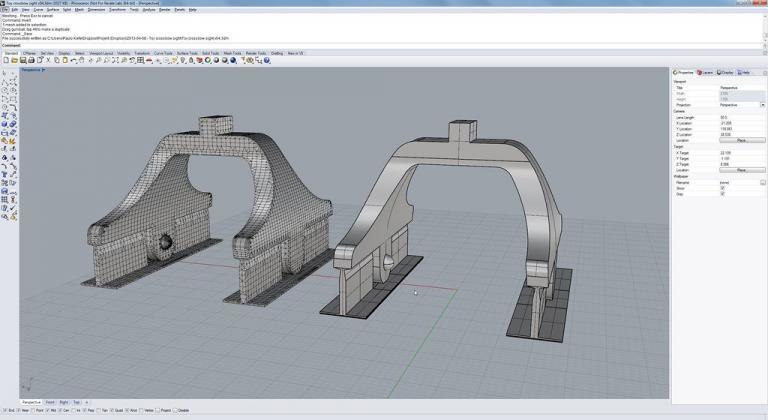The width and height of the screenshot is (768, 420).
Task: Click the padlock Lock icon
Action: (191, 60)
